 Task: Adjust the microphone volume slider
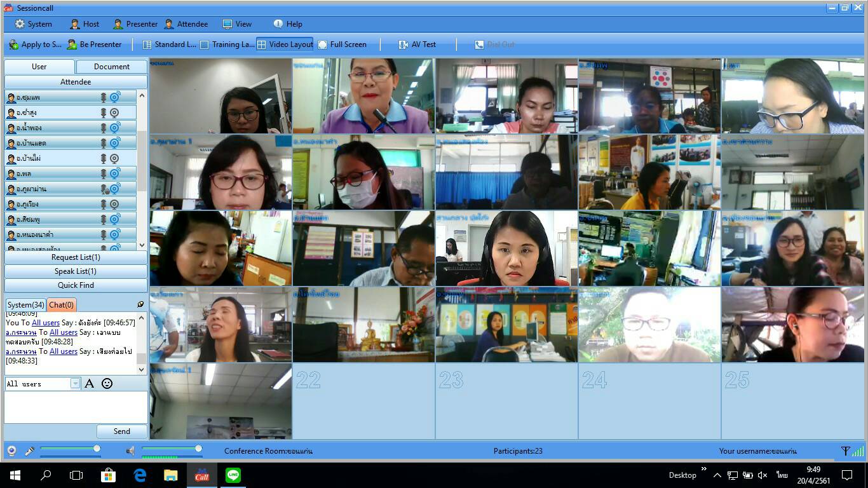(97, 449)
